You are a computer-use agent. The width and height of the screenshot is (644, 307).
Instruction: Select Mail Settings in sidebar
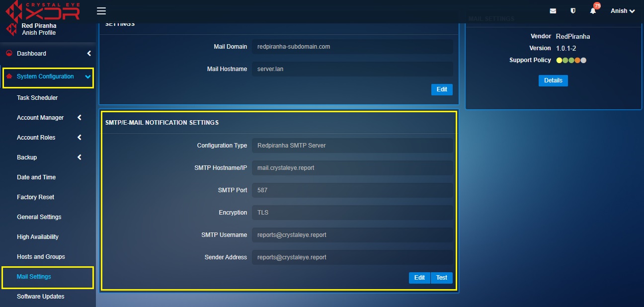pos(34,277)
